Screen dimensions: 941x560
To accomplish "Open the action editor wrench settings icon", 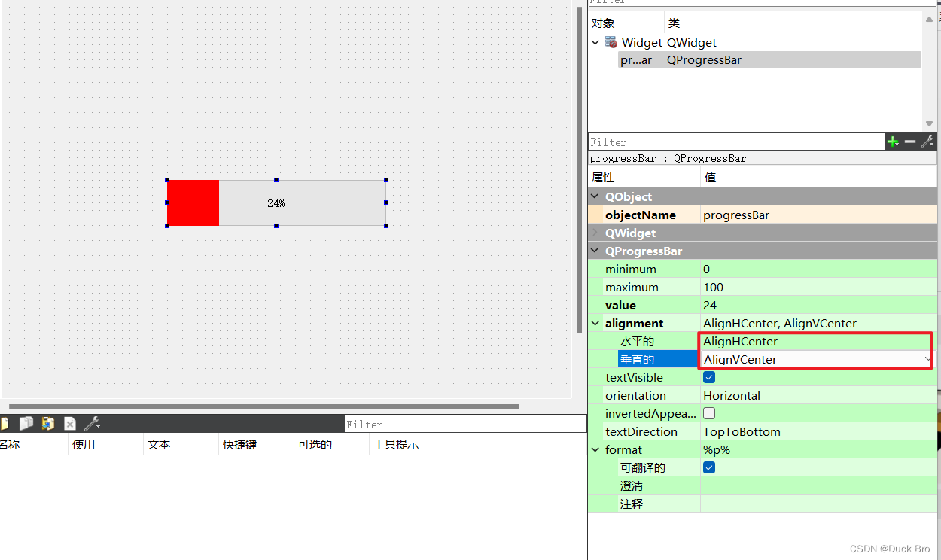I will point(91,423).
